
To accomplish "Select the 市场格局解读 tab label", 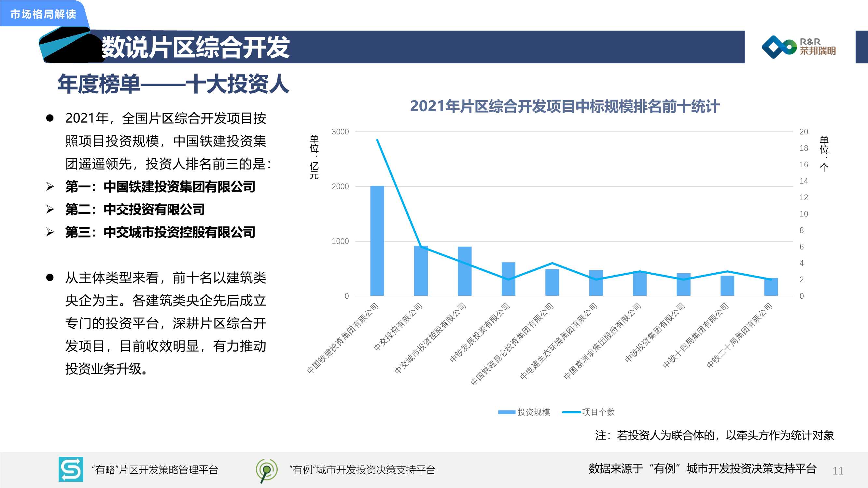I will (43, 14).
